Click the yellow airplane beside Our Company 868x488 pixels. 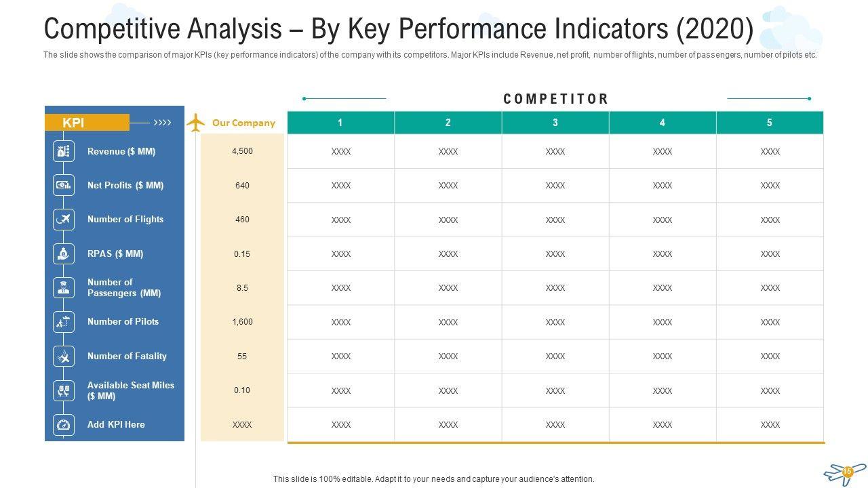(195, 123)
